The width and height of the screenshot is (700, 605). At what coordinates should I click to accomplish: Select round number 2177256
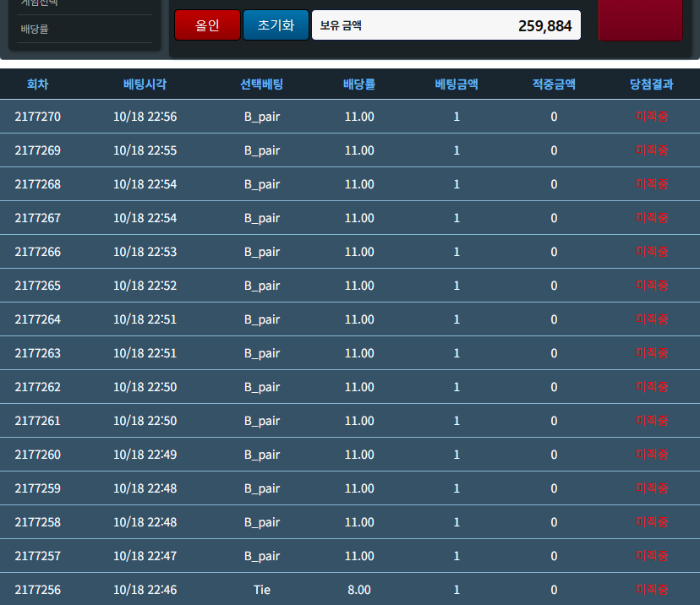(x=37, y=590)
